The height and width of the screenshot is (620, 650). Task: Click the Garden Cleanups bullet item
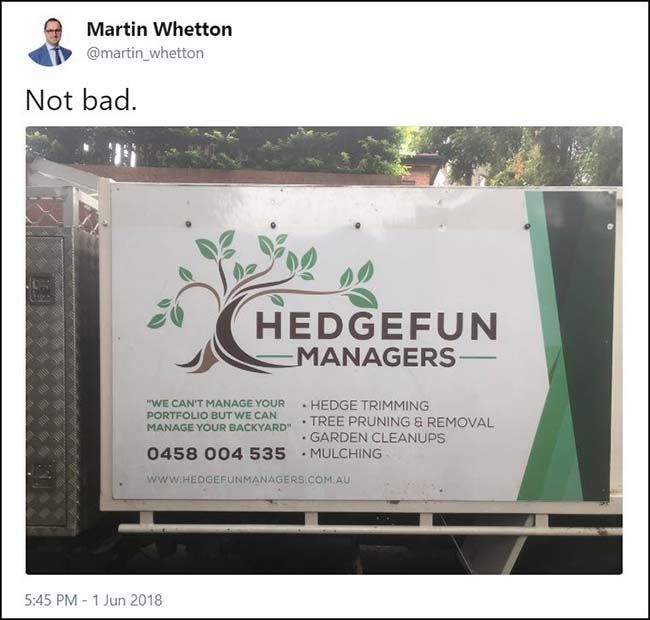coord(374,438)
